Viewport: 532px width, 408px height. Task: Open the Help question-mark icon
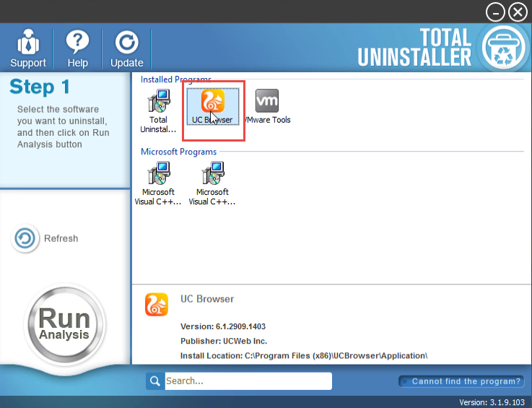77,42
